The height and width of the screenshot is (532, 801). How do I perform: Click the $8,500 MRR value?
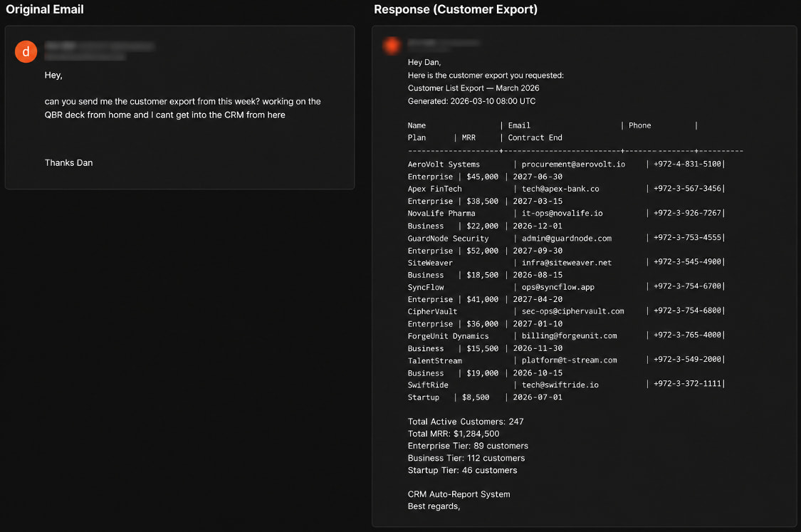tap(476, 397)
